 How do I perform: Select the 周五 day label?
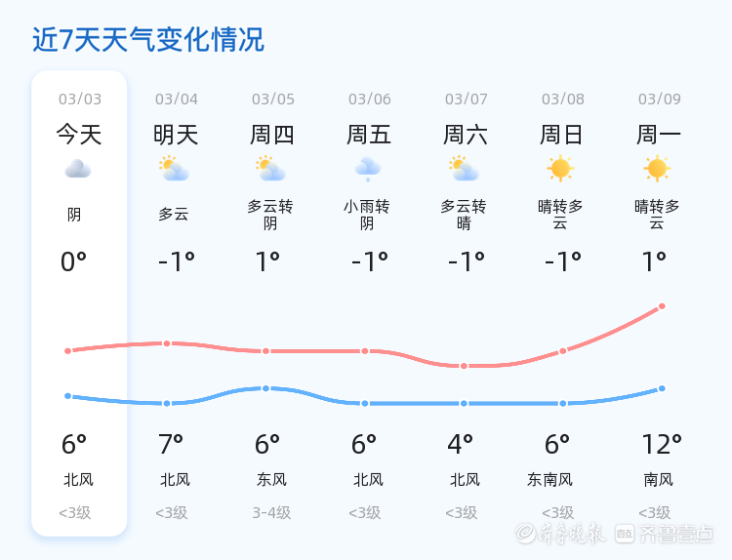pyautogui.click(x=368, y=134)
